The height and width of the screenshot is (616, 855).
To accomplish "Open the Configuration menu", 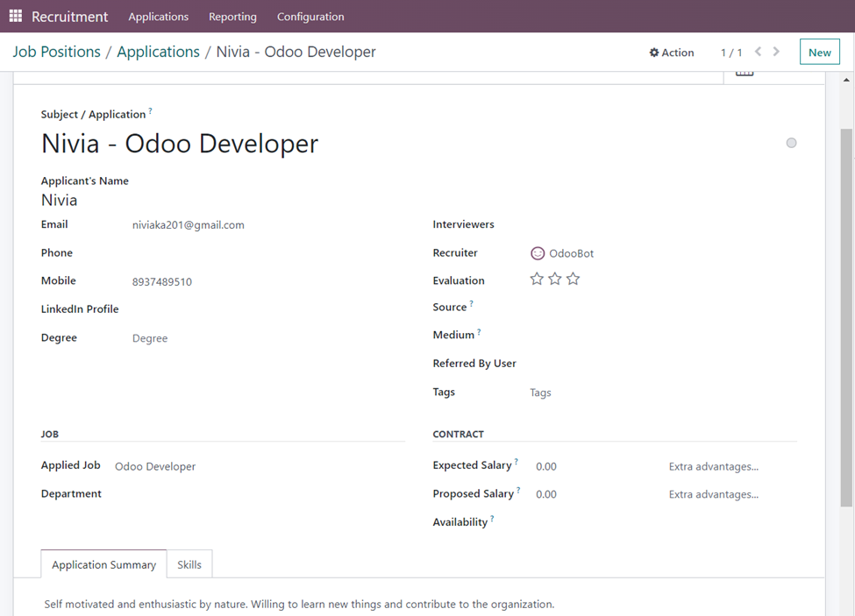I will click(310, 17).
